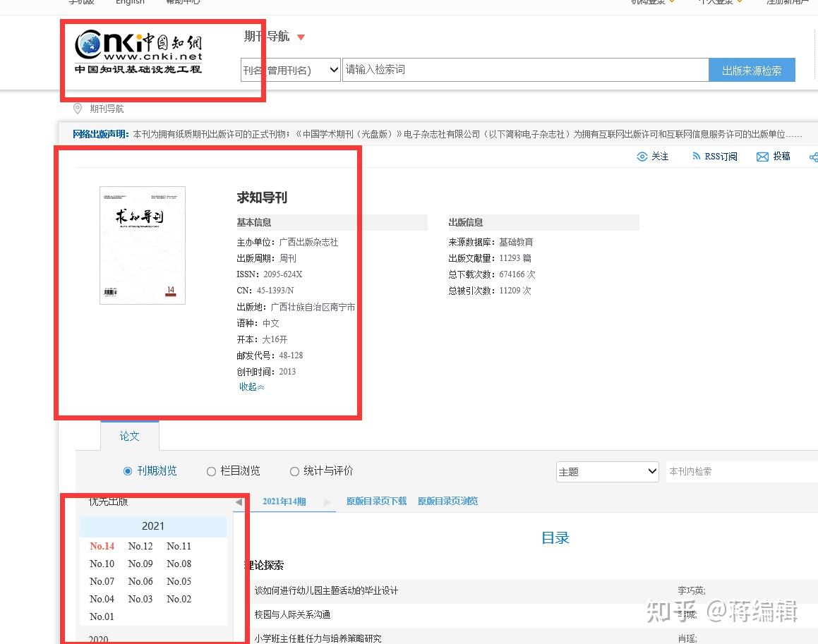Collapse journal info with 收起 link
Viewport: 818px width, 644px height.
pyautogui.click(x=251, y=387)
